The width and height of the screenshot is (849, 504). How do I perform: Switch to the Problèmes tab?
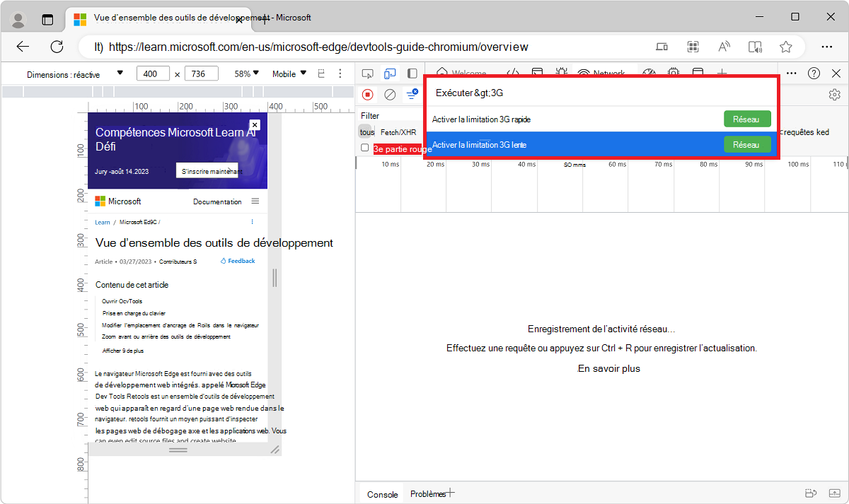[429, 493]
